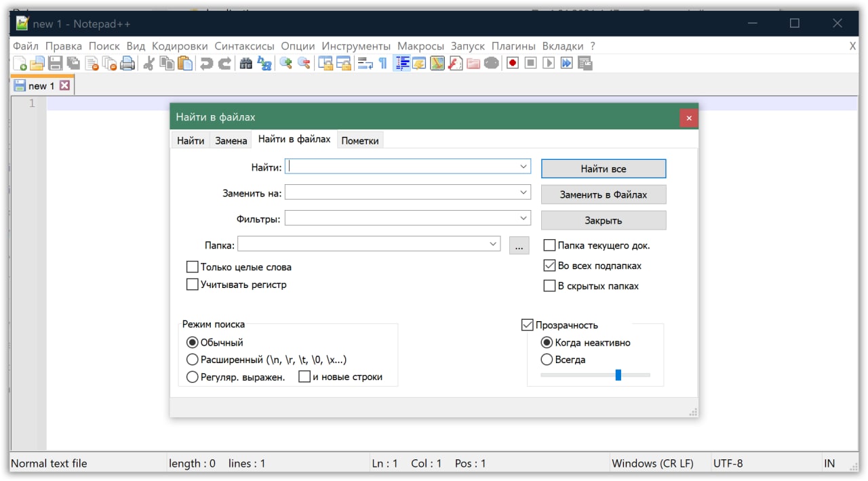Expand the Найти field dropdown arrow
This screenshot has width=868, height=481.
524,166
